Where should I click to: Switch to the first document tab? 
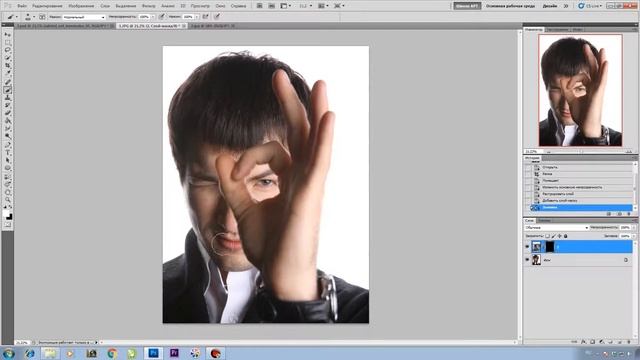[x=64, y=26]
